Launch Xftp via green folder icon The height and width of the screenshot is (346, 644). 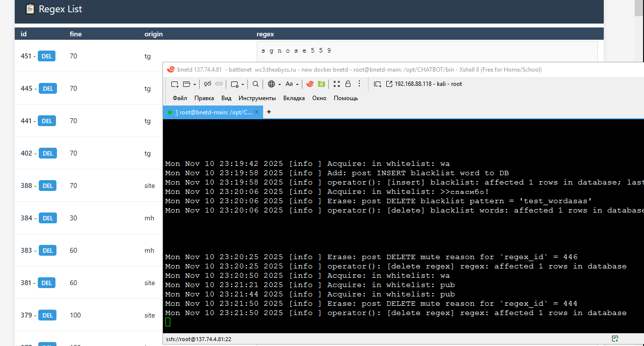321,84
